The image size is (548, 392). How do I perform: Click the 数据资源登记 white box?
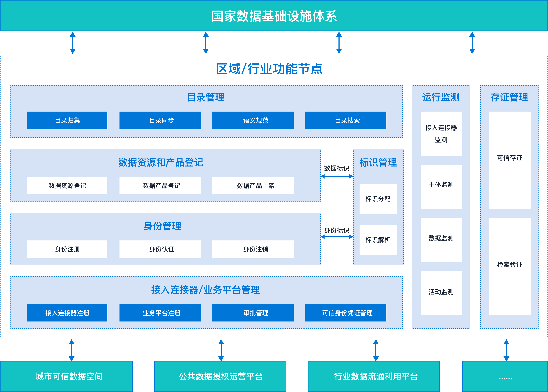pos(67,185)
